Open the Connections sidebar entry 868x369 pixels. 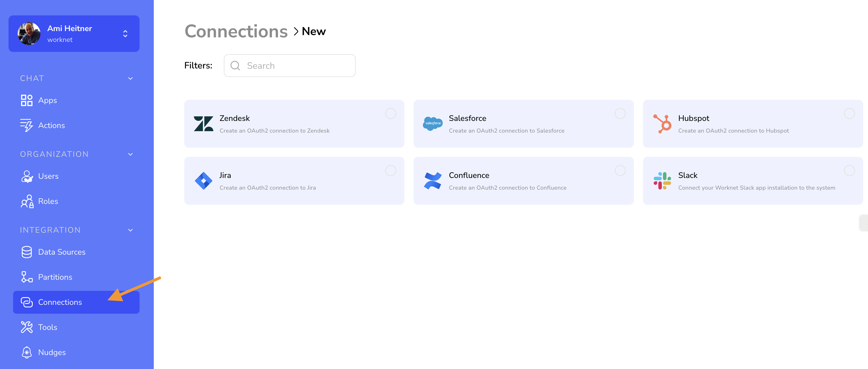60,302
